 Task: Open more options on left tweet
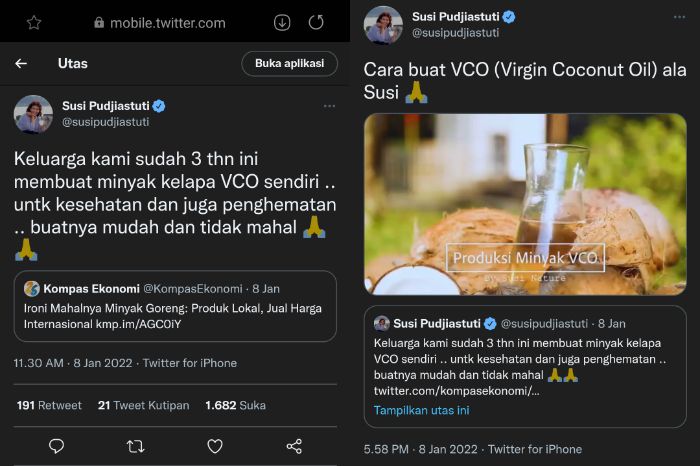tap(329, 105)
